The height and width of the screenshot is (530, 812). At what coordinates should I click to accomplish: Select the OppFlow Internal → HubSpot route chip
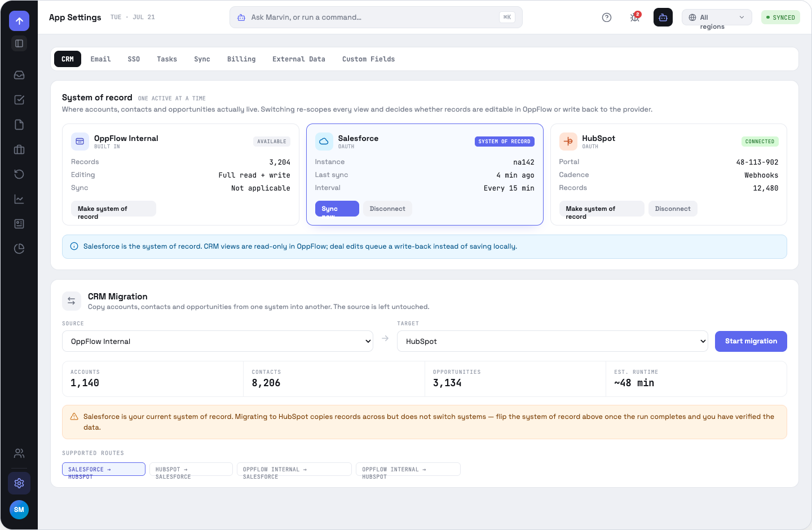click(x=408, y=469)
